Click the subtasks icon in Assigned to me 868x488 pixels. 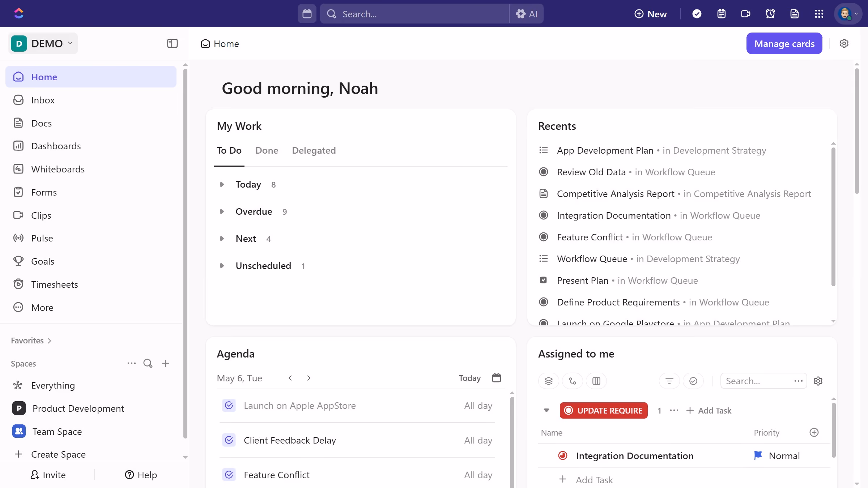(573, 381)
